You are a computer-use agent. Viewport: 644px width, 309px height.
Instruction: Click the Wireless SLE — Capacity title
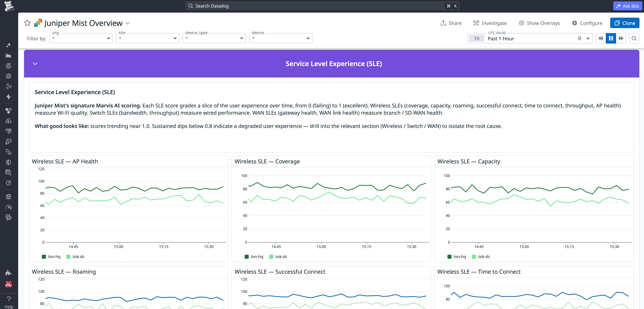pos(469,162)
